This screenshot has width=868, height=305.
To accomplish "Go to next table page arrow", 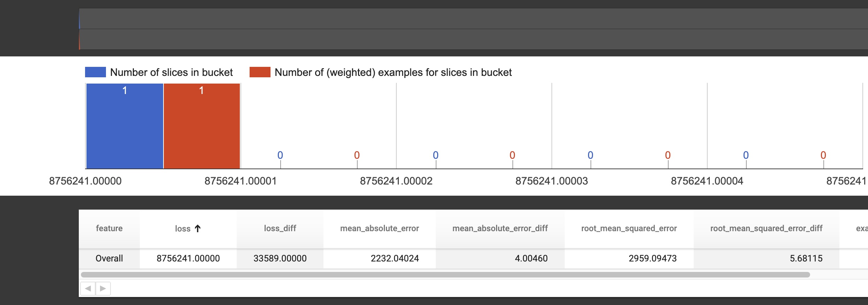I will point(103,288).
